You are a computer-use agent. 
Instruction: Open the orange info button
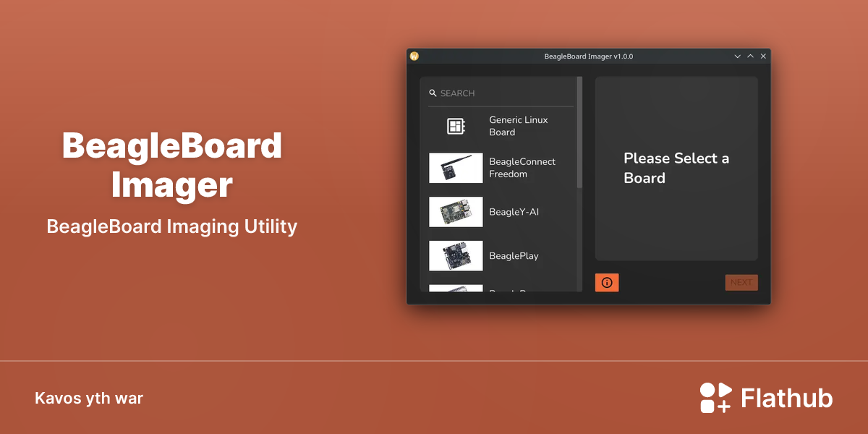607,283
